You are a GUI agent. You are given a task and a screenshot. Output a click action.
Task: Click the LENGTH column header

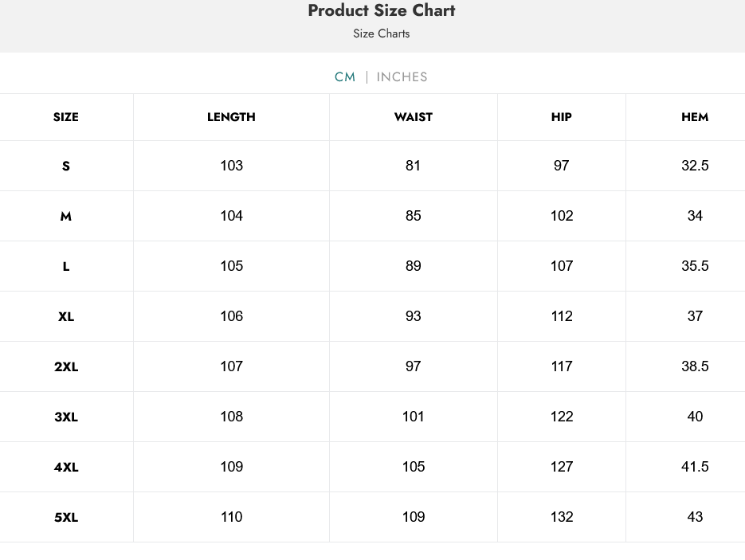point(231,117)
